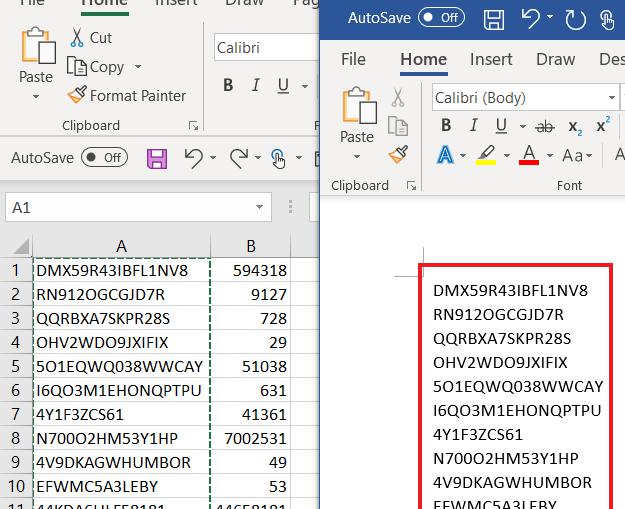
Task: Select column B header in Excel
Action: click(x=251, y=246)
